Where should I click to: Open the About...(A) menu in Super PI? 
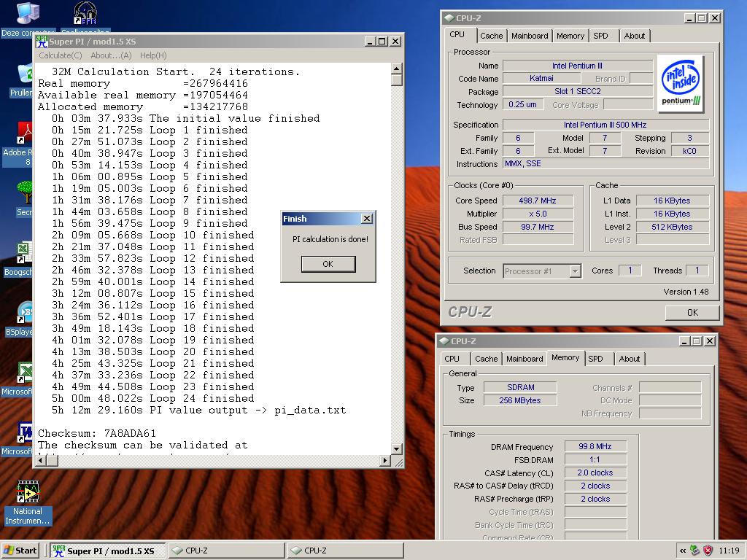click(x=111, y=55)
